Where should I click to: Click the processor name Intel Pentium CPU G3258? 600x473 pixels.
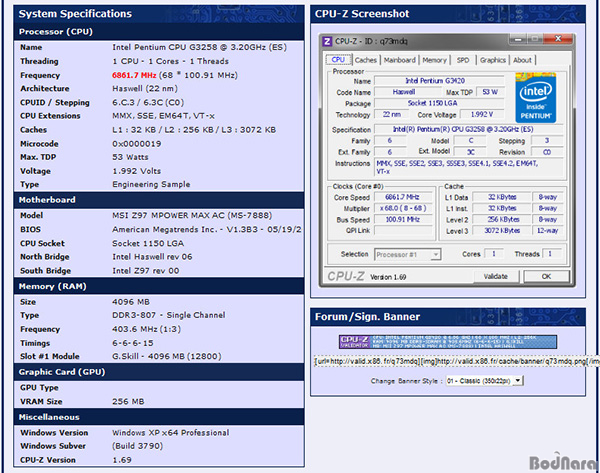click(199, 47)
